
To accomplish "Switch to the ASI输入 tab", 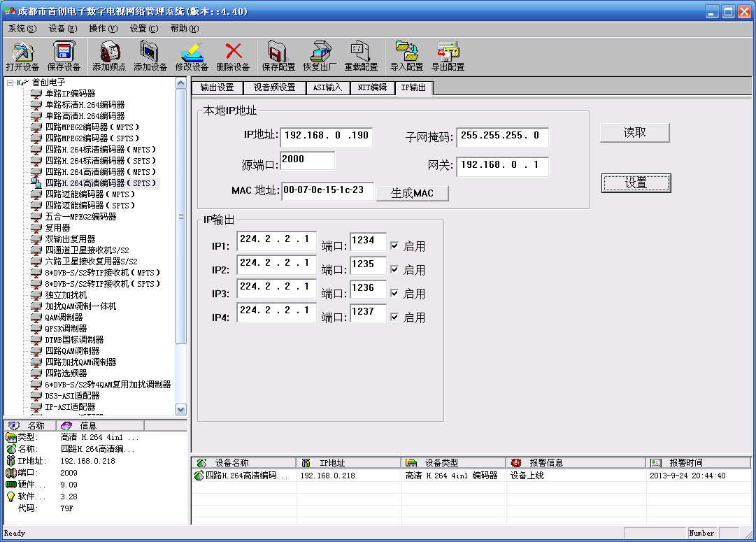I will pos(327,87).
